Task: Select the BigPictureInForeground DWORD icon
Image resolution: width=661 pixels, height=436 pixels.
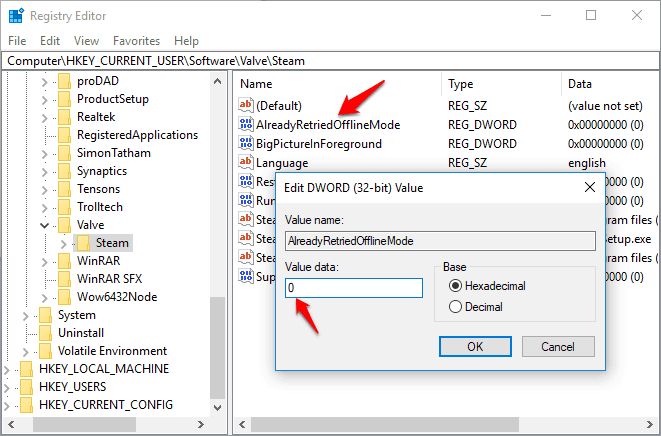Action: coord(246,143)
